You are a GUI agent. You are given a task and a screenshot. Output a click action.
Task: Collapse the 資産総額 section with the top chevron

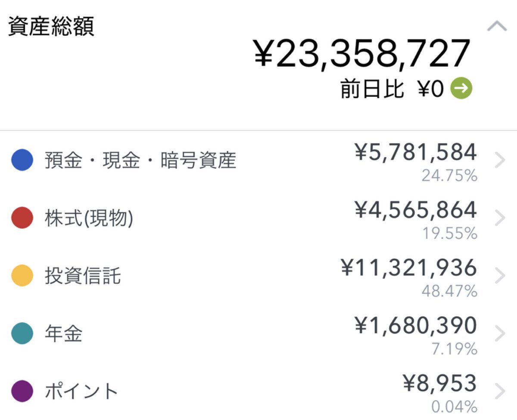click(497, 26)
